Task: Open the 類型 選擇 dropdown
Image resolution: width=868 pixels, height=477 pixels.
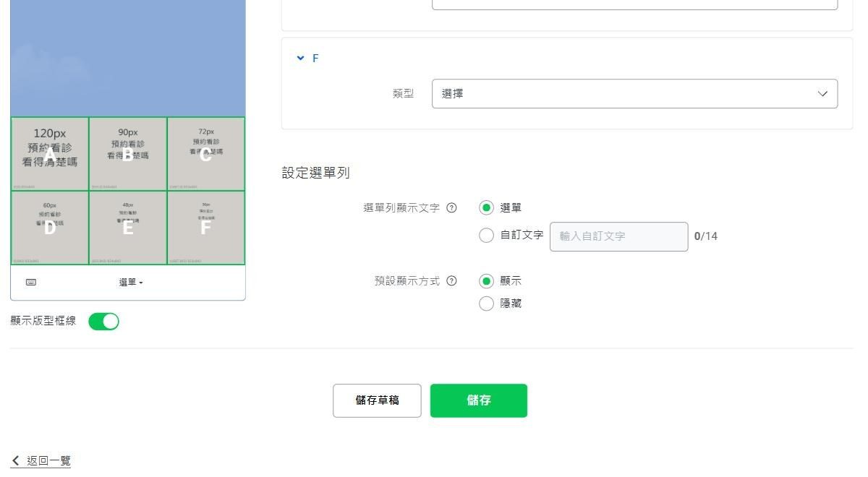Action: coord(634,94)
